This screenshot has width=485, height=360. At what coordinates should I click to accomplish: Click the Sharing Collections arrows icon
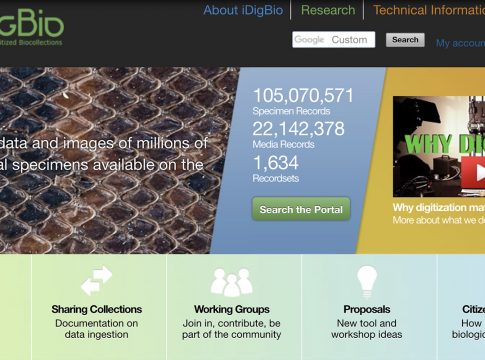coord(96,280)
